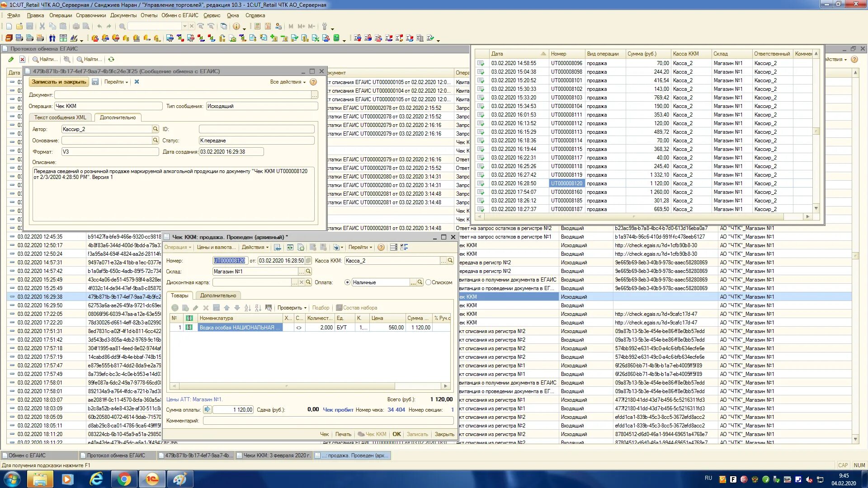868x488 pixels.
Task: Open the calendar icon in the toolbar
Action: click(268, 26)
